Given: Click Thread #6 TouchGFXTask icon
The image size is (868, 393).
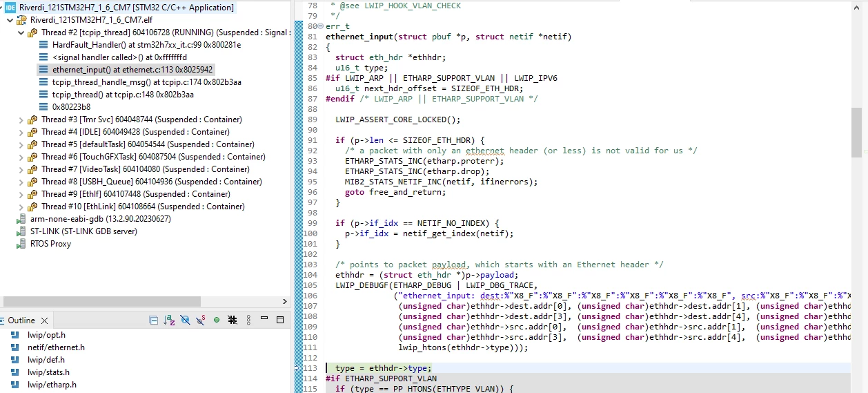Looking at the screenshot, I should [x=32, y=157].
